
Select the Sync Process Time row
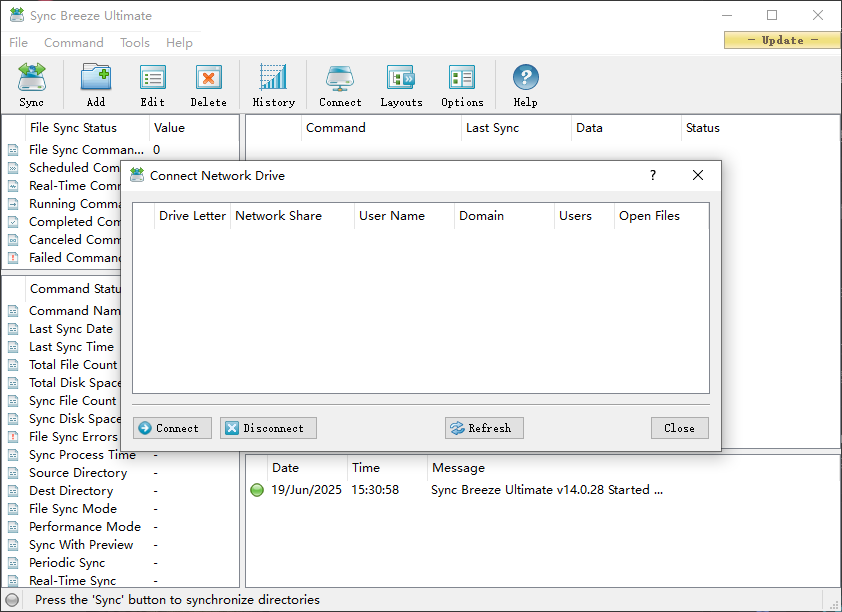pyautogui.click(x=121, y=455)
